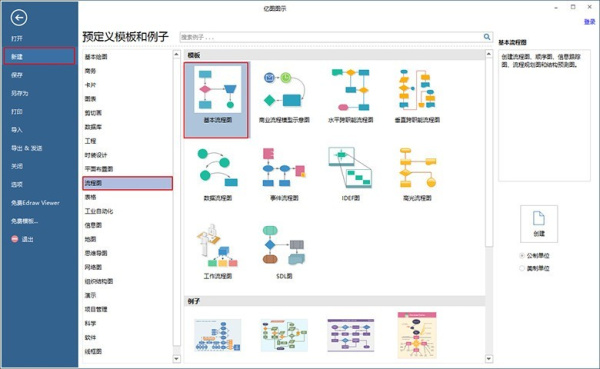Open 导出 & 发送 menu entry
Viewport: 600px width, 369px height.
click(x=26, y=148)
